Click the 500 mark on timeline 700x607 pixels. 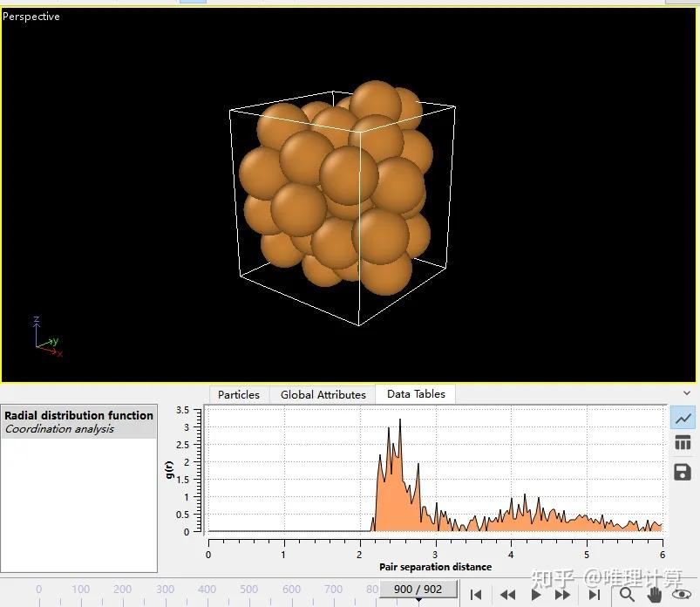click(249, 590)
